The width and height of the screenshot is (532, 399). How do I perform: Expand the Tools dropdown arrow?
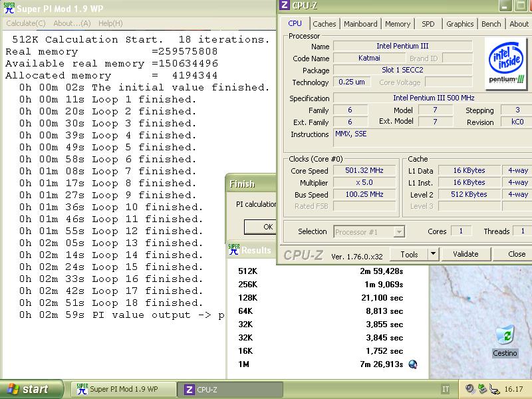(433, 254)
